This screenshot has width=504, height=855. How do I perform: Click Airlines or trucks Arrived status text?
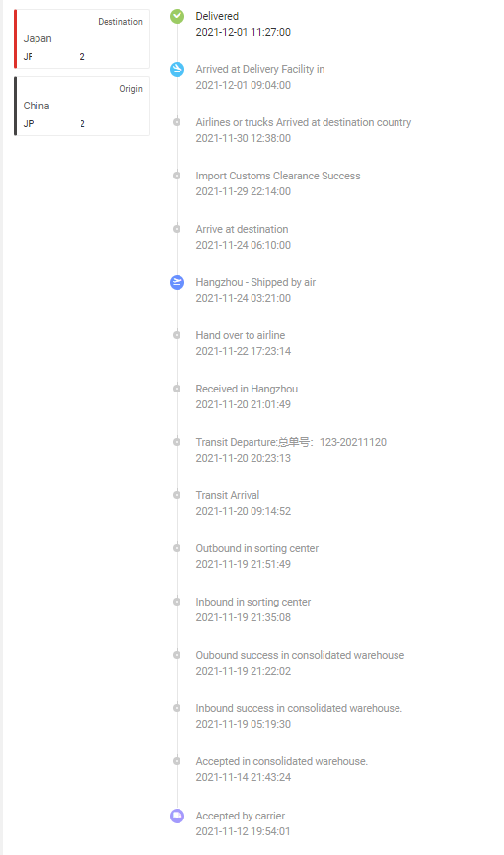[303, 122]
